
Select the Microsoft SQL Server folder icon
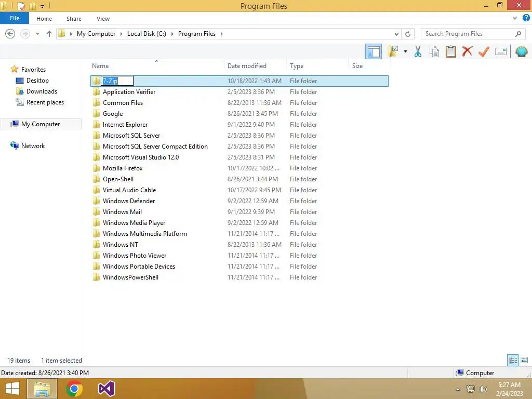[x=96, y=136]
